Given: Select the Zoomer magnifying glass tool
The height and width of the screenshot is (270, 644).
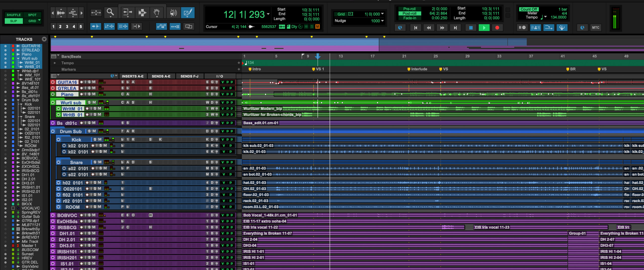Looking at the screenshot, I should [x=110, y=12].
